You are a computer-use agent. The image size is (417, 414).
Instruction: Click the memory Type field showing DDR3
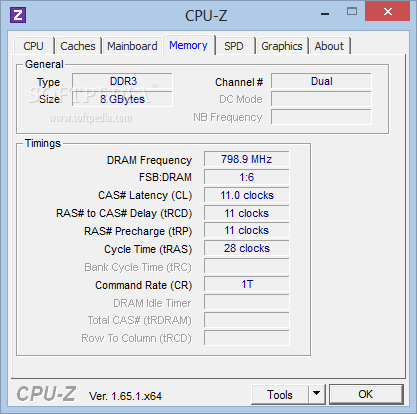pyautogui.click(x=122, y=81)
